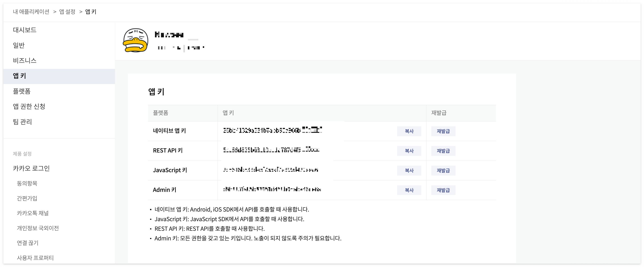
Task: Open 카카오 로그인 product settings
Action: click(31, 168)
